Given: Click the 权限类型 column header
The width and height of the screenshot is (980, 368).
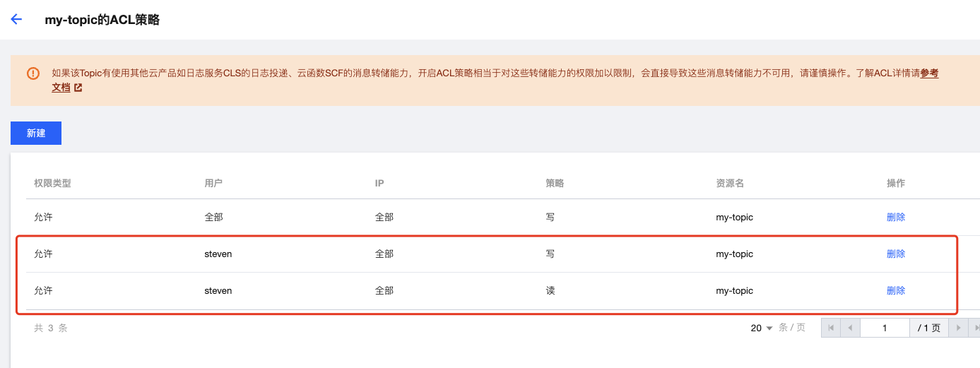Looking at the screenshot, I should [x=52, y=183].
